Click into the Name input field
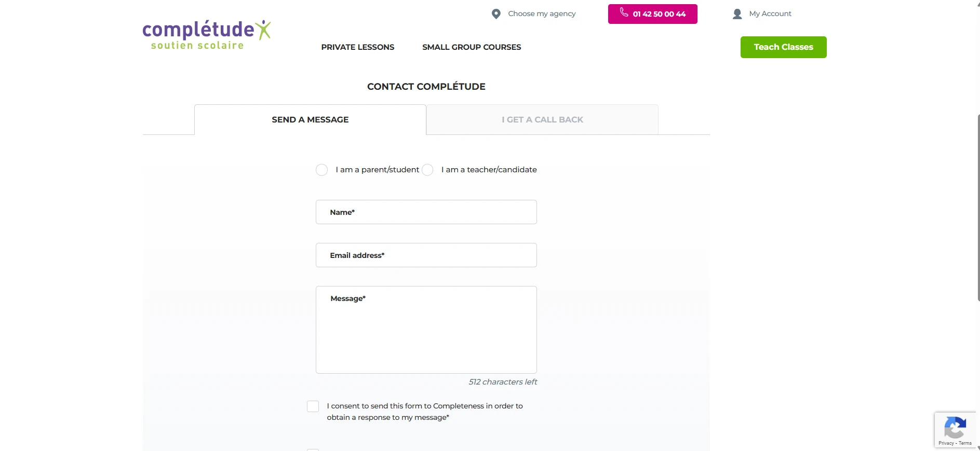This screenshot has width=980, height=451. pos(426,212)
